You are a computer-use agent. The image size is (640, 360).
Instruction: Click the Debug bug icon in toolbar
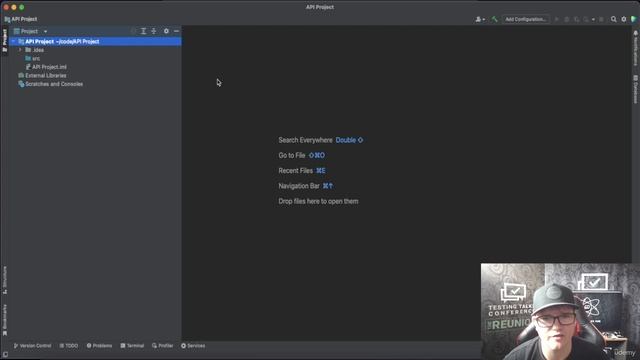tap(567, 19)
